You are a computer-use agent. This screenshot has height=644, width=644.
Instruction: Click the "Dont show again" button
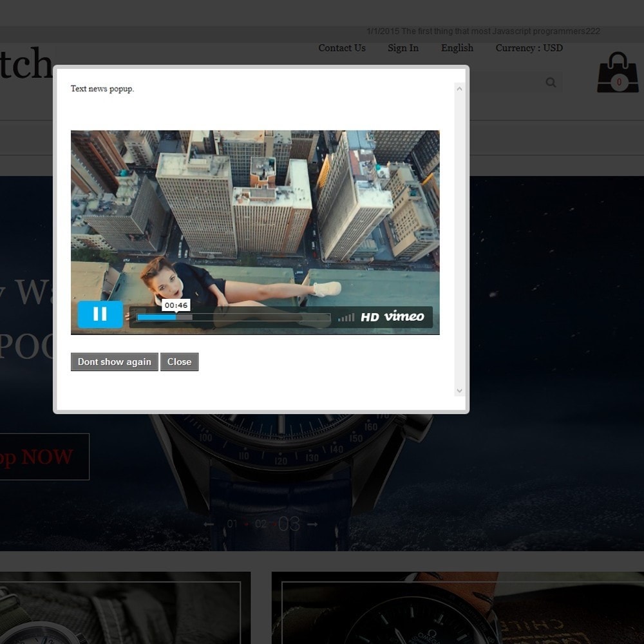pyautogui.click(x=114, y=362)
